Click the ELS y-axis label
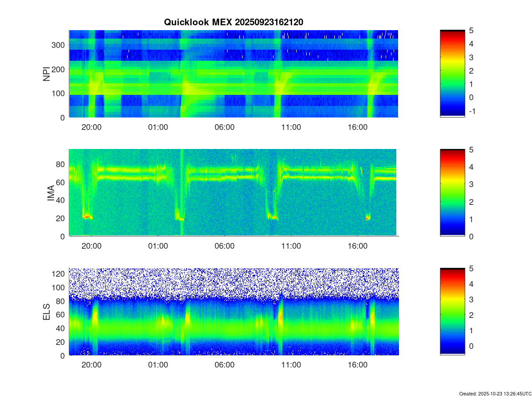Image resolution: width=532 pixels, height=399 pixels. [x=46, y=312]
